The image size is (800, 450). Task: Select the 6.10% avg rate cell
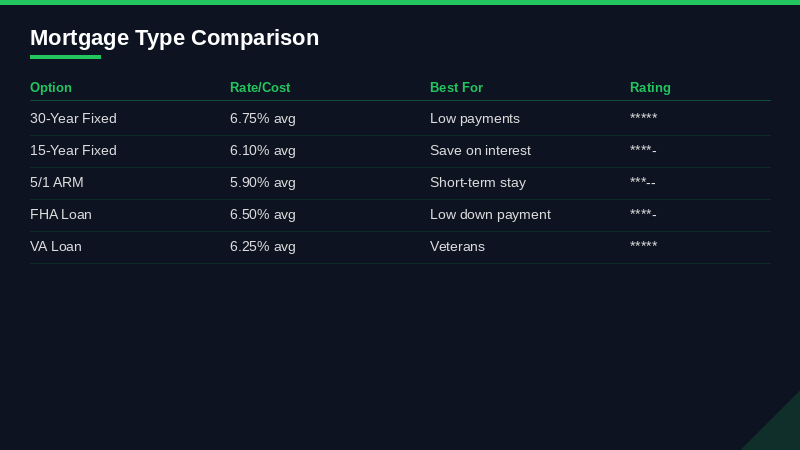[x=263, y=151]
